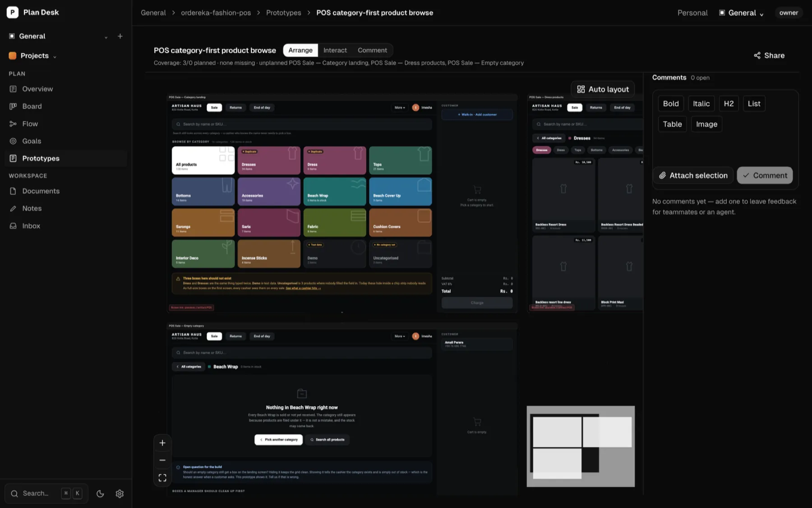
Task: Insert a List in comment
Action: 754,104
